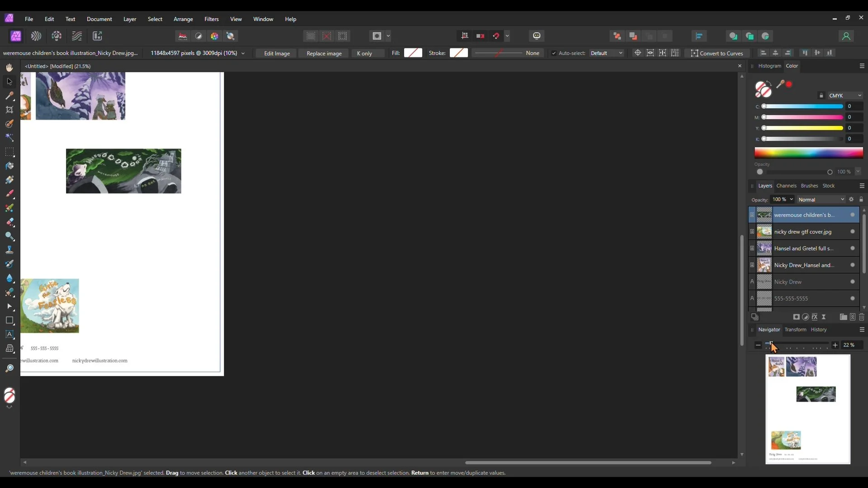Click the Replace image button

(324, 53)
